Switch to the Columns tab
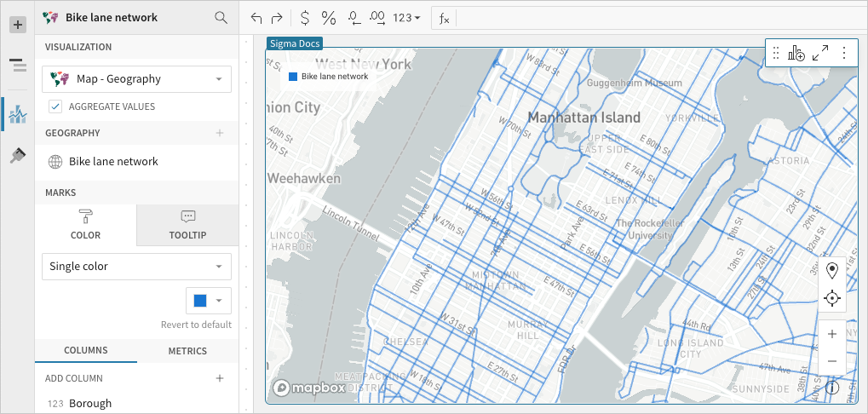This screenshot has width=868, height=414. tap(86, 350)
